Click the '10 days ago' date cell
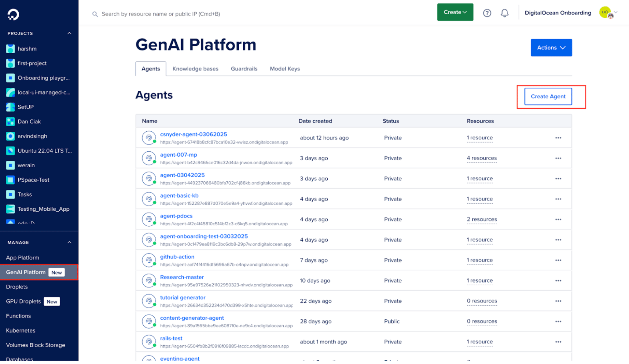This screenshot has height=364, width=629. click(315, 280)
